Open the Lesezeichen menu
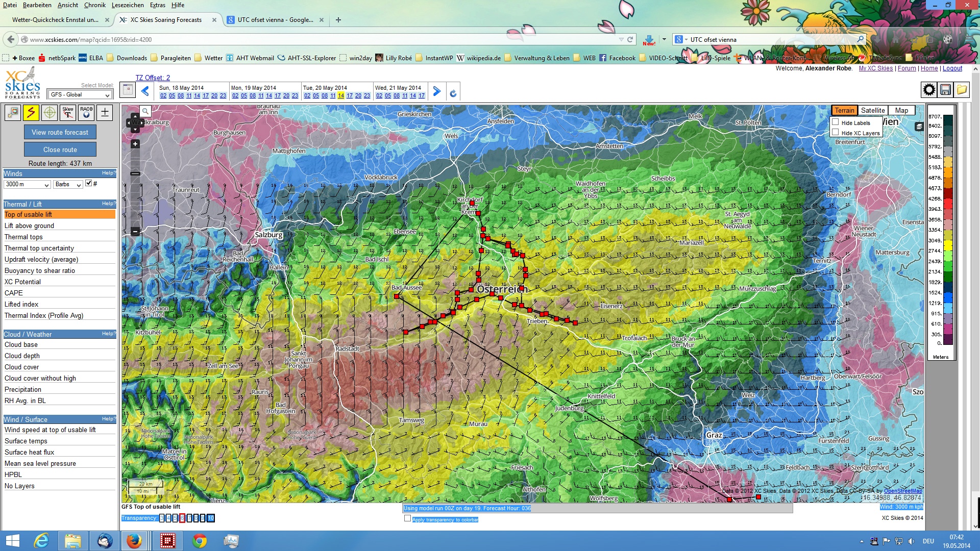The width and height of the screenshot is (980, 551). (128, 5)
